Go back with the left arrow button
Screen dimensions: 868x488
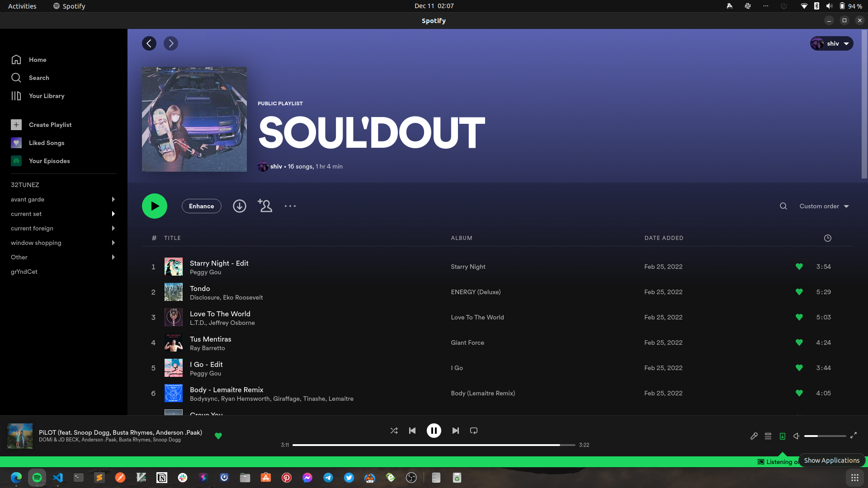coord(149,43)
